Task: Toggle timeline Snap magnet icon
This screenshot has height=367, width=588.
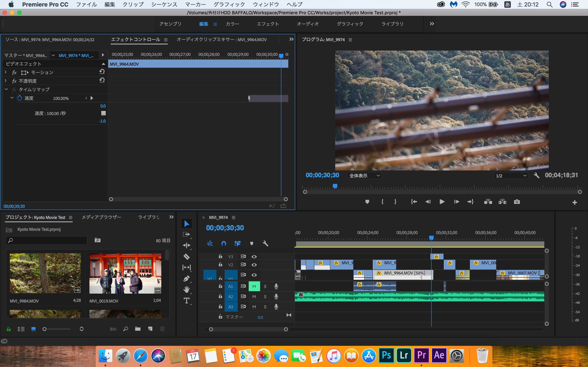Action: pyautogui.click(x=224, y=243)
